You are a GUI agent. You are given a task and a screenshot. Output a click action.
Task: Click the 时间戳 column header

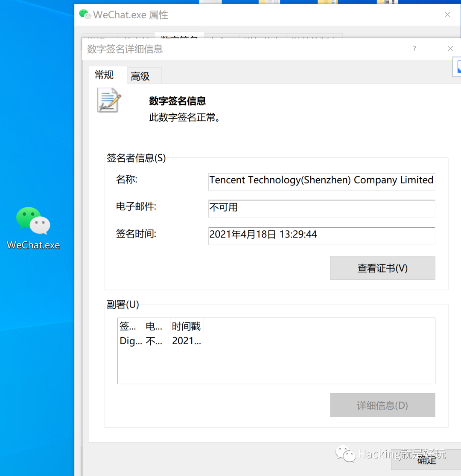point(186,326)
